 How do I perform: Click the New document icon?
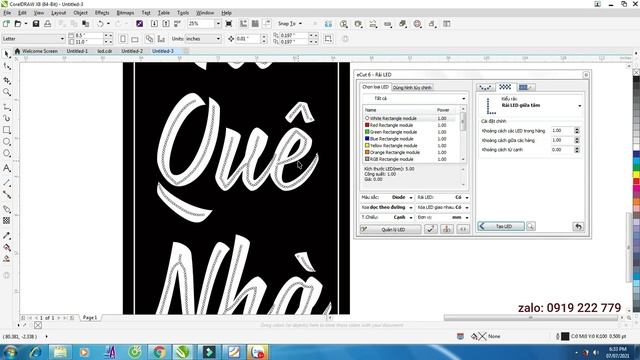[6, 24]
